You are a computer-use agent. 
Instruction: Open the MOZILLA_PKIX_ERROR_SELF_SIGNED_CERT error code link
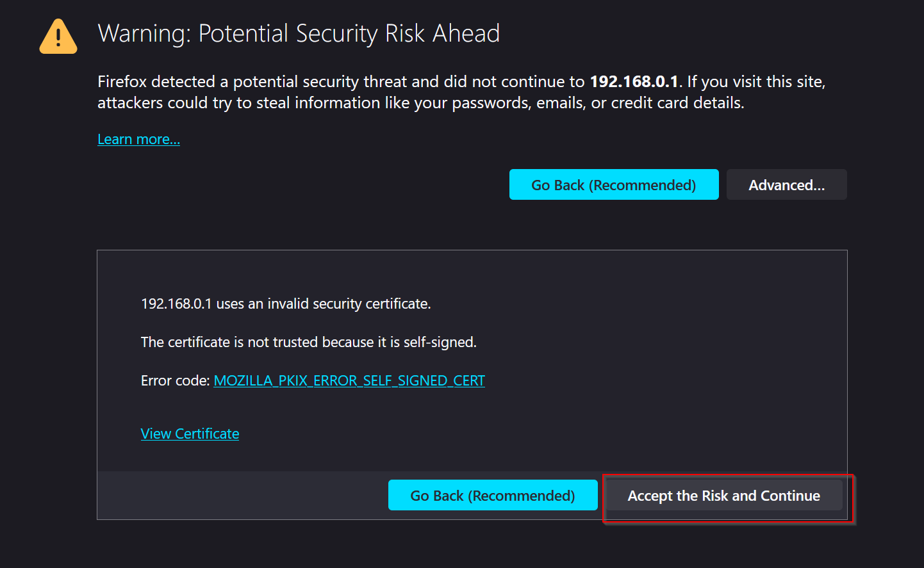tap(349, 380)
